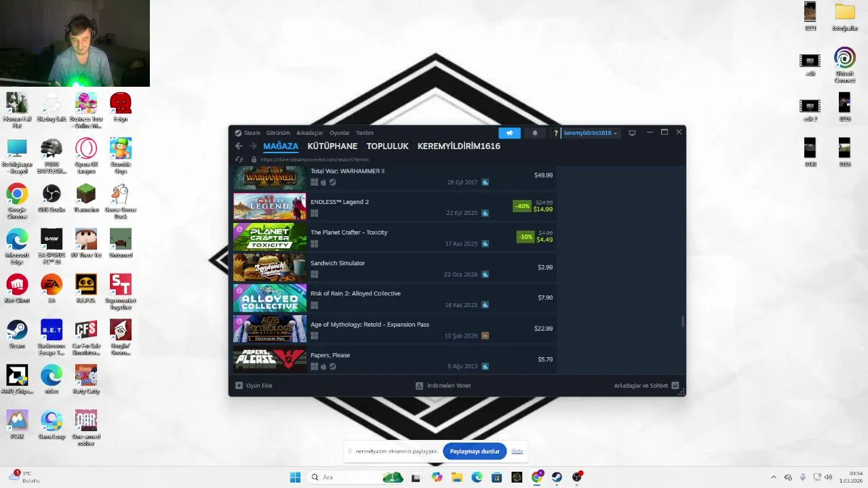
Task: Open OBS Studio desktop shortcut
Action: coord(52,199)
